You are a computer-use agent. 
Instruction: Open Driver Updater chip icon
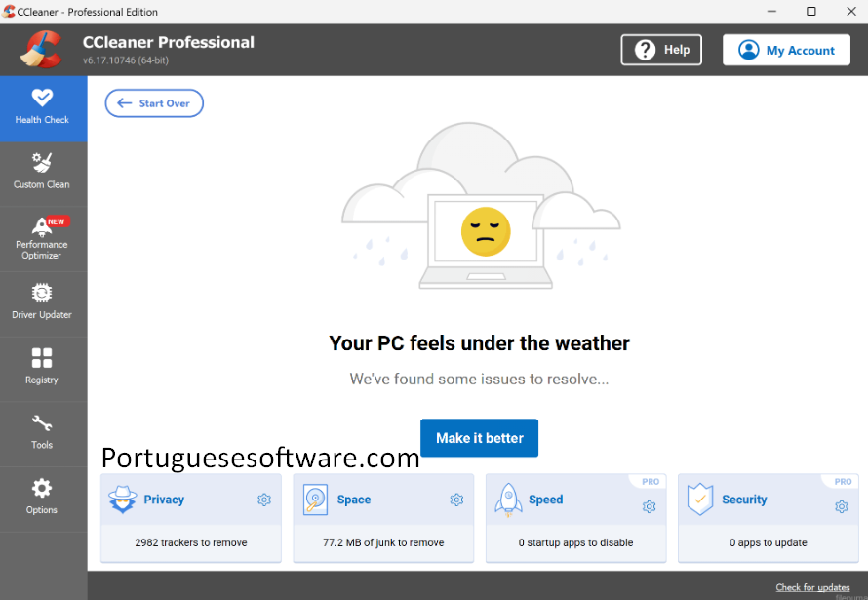(x=42, y=293)
